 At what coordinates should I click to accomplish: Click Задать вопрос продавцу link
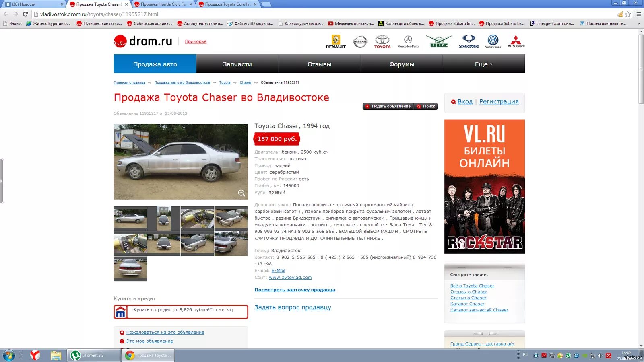[293, 307]
